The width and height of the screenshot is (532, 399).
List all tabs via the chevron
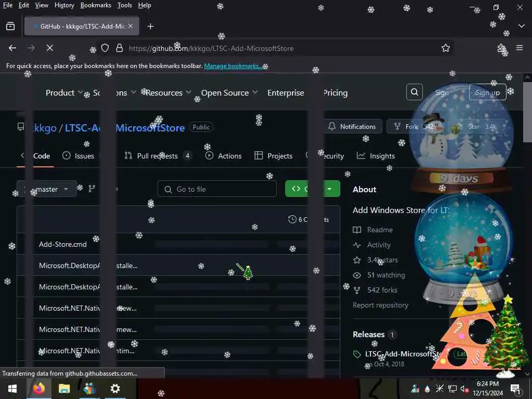tap(522, 26)
